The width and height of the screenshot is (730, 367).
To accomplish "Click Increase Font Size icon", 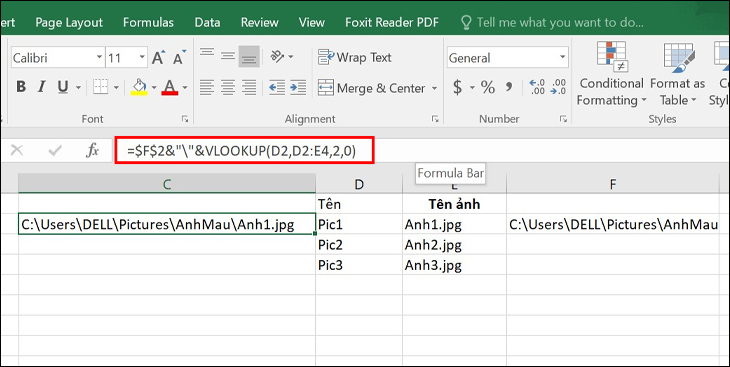I will tap(159, 58).
